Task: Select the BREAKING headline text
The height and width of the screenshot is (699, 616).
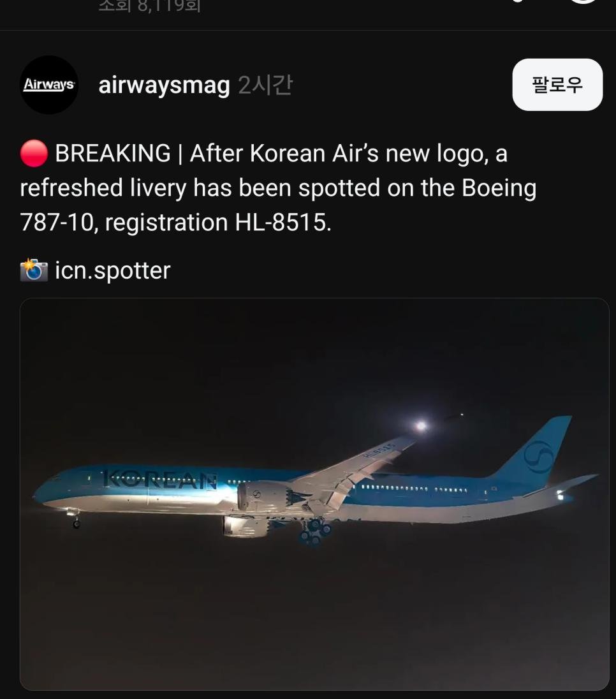Action: tap(113, 153)
